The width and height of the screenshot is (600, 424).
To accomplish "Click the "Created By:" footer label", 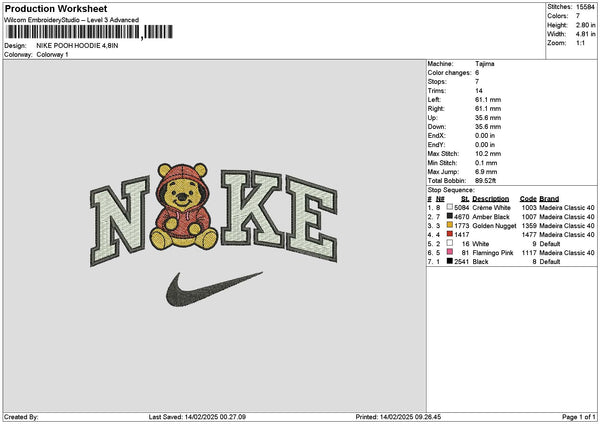I will [21, 417].
